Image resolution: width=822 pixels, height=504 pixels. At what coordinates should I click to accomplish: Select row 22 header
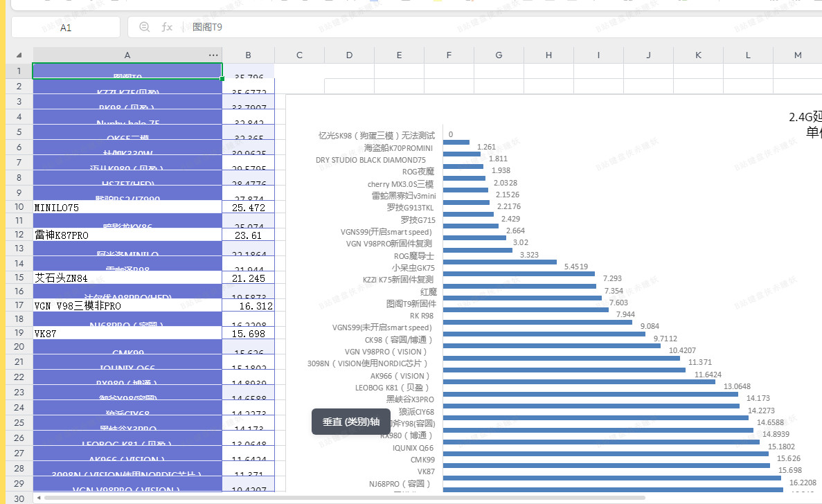click(19, 377)
